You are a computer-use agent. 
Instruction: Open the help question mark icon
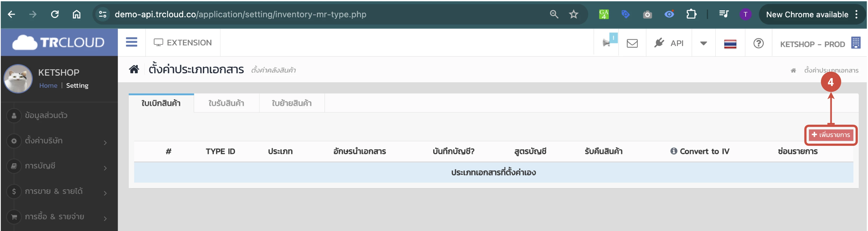pos(758,43)
